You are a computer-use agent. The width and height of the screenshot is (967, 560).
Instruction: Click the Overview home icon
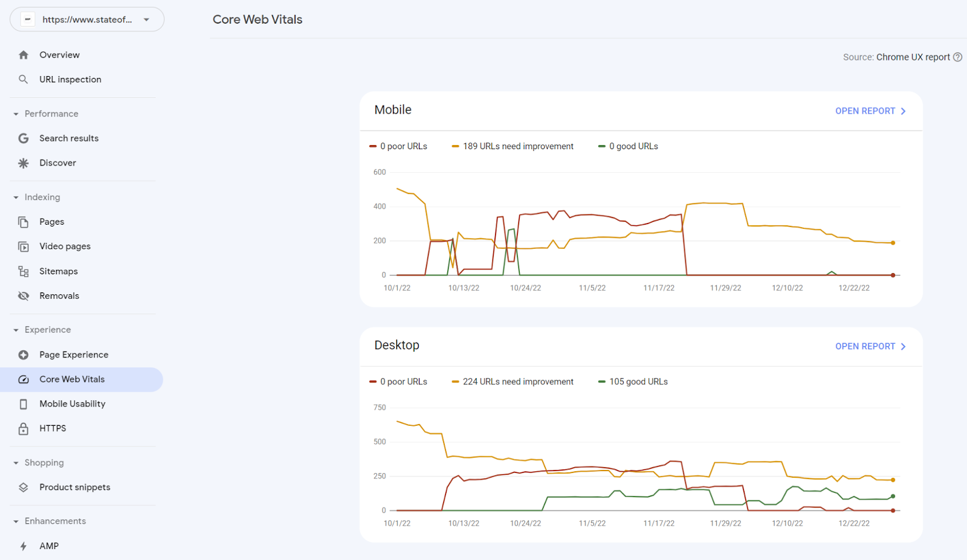pos(24,55)
